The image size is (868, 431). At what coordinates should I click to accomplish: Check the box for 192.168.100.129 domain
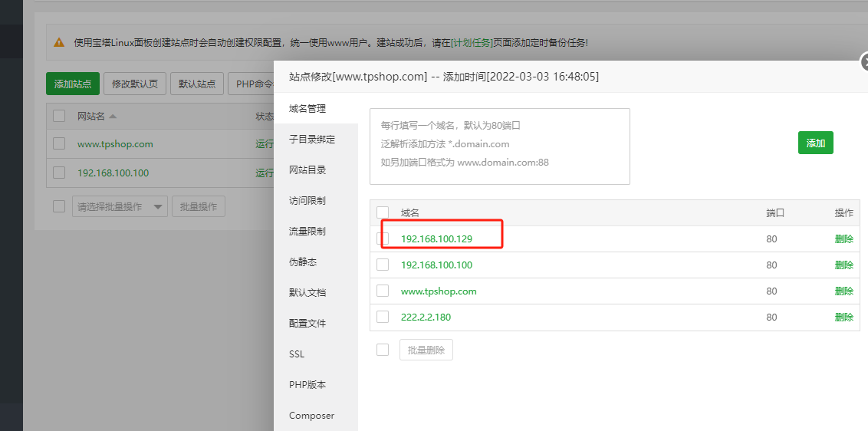point(383,239)
